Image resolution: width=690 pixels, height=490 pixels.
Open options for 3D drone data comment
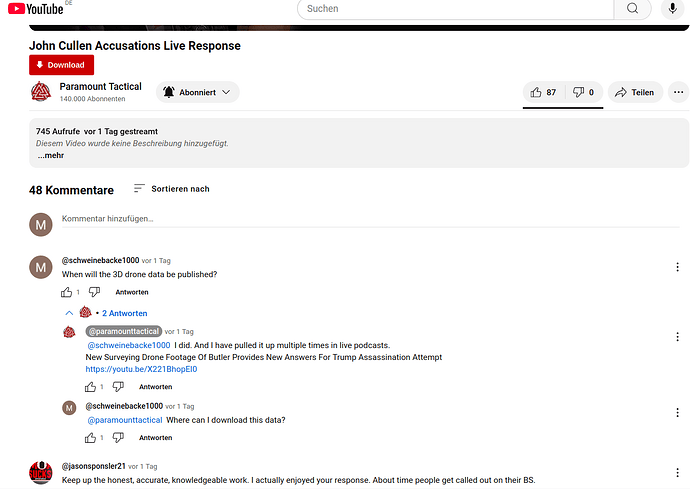point(677,267)
